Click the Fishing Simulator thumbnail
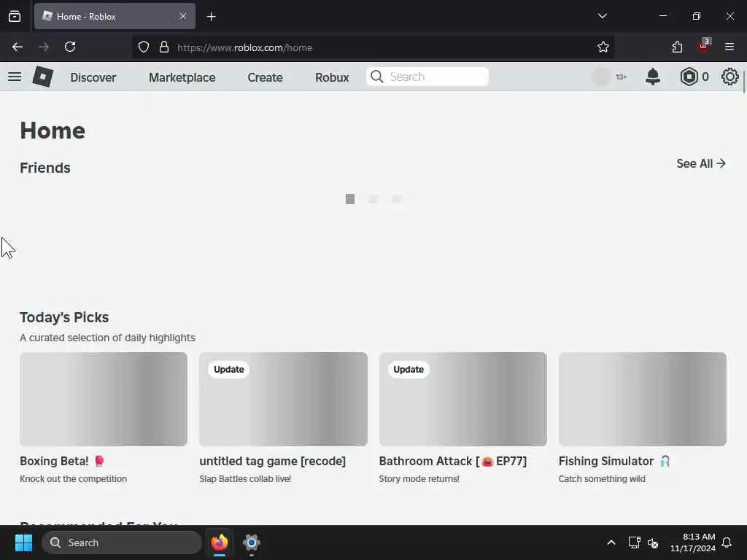The width and height of the screenshot is (747, 560). pyautogui.click(x=642, y=399)
